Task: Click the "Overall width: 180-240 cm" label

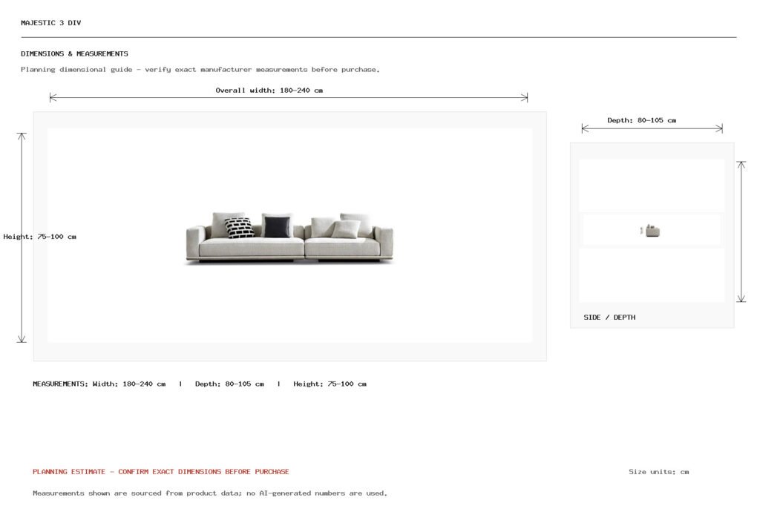Action: (x=269, y=90)
